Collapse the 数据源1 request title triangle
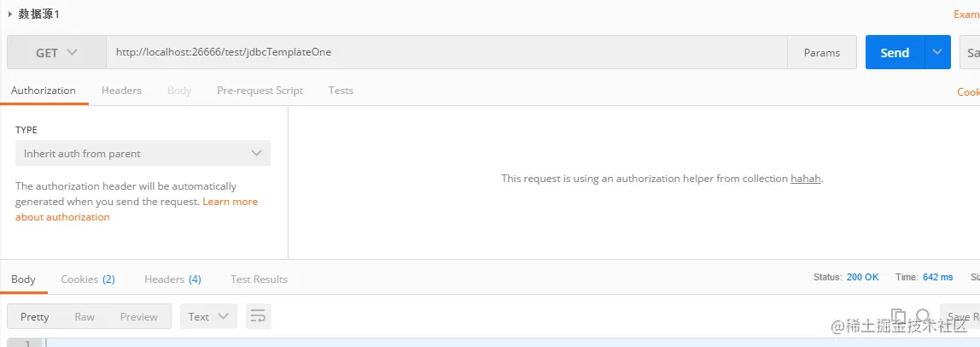980x347 pixels. click(x=10, y=15)
